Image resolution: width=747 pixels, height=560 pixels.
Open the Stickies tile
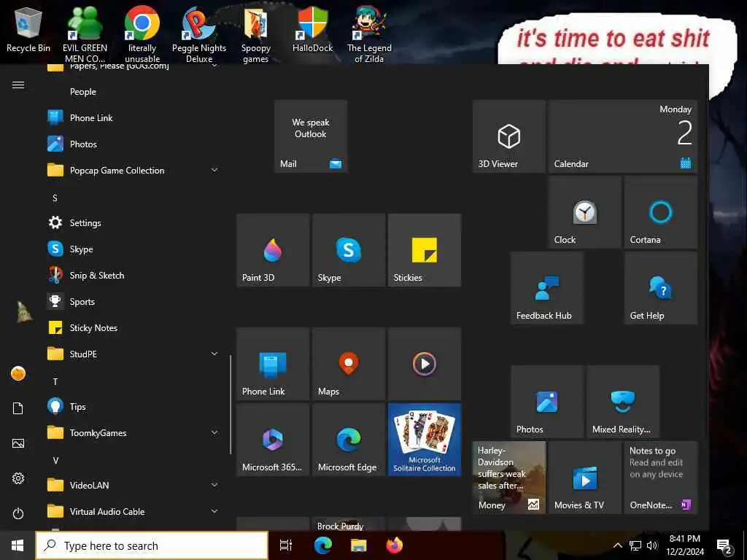coord(425,250)
